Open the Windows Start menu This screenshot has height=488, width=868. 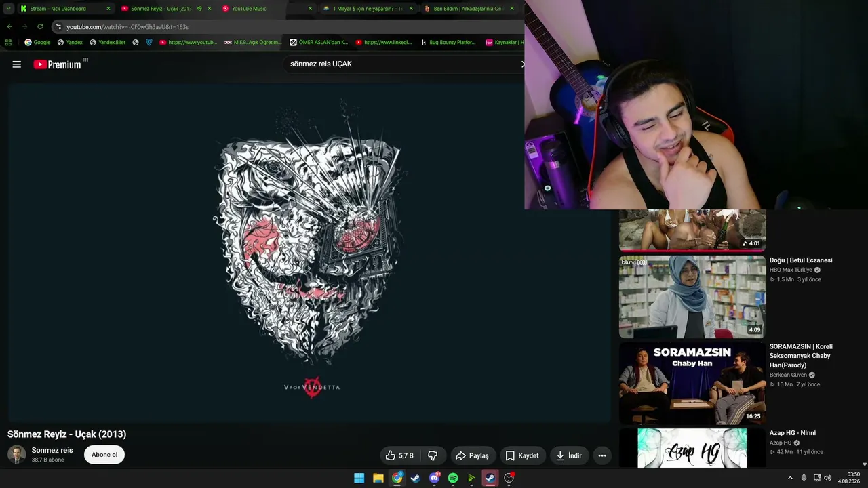pyautogui.click(x=359, y=478)
